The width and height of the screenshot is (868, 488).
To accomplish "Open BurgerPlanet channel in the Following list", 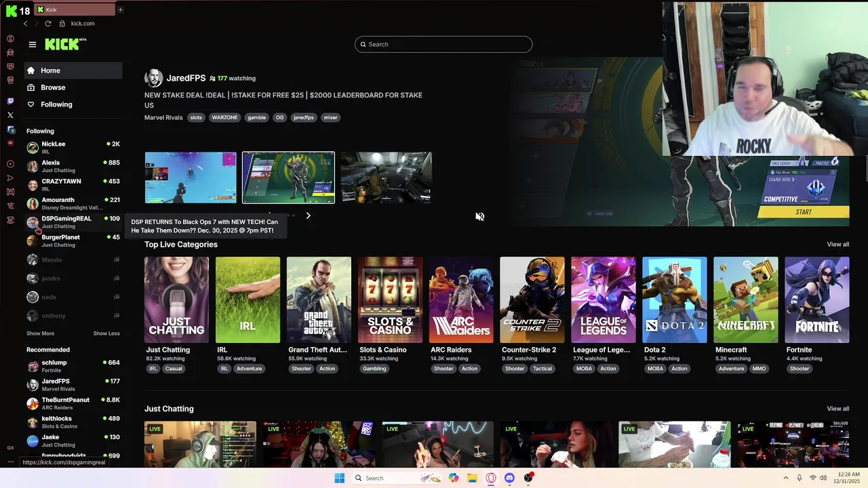I will (x=73, y=241).
